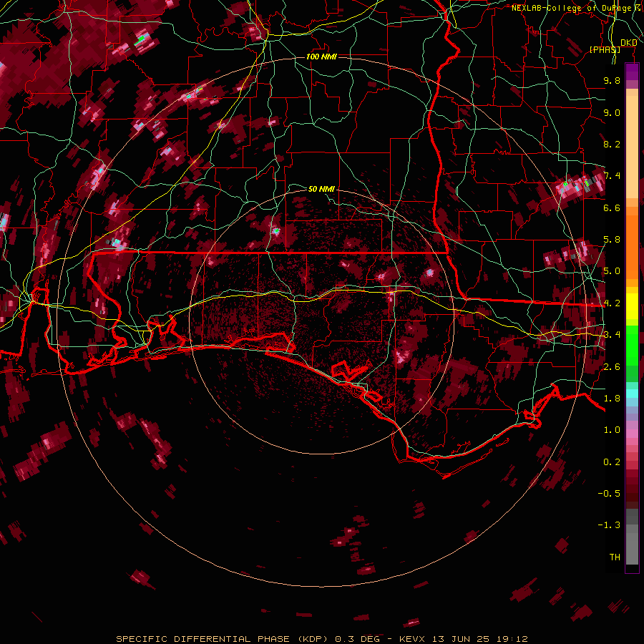Pick the cyan band of the color bar
The width and height of the screenshot is (644, 644).
632,394
